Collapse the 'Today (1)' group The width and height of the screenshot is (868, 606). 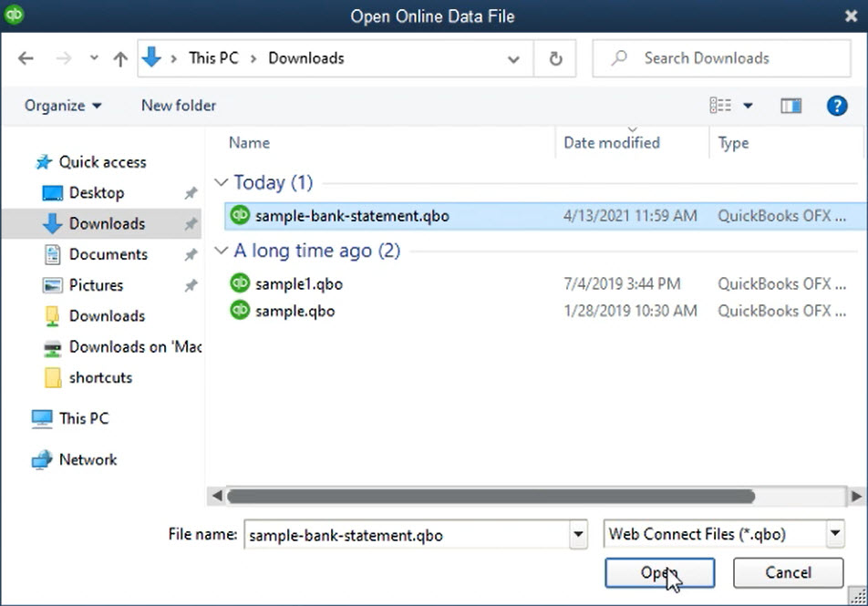coord(221,182)
